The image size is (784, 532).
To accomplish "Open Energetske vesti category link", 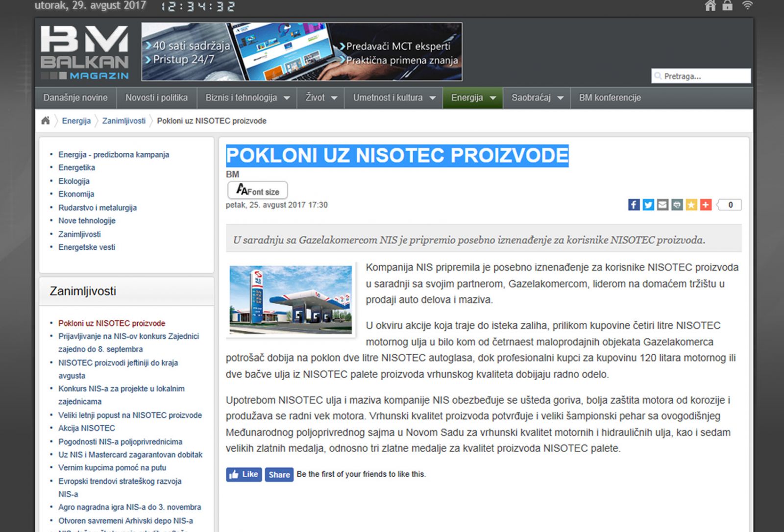I will pos(87,247).
